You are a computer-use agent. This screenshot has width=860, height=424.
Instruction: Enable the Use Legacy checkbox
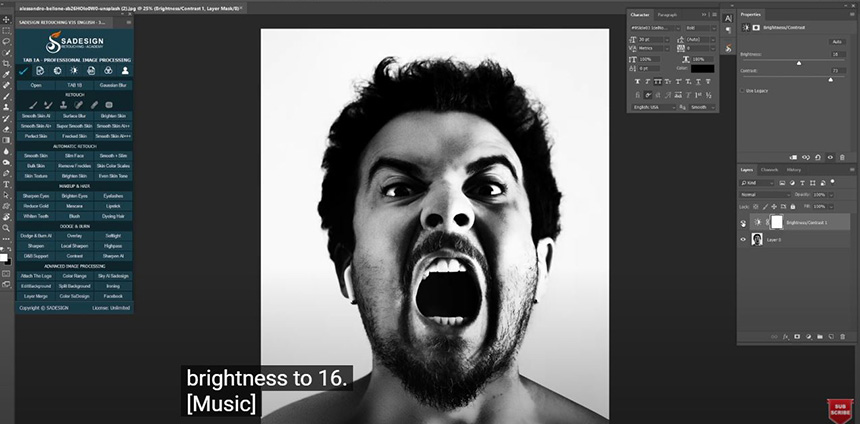click(x=743, y=91)
